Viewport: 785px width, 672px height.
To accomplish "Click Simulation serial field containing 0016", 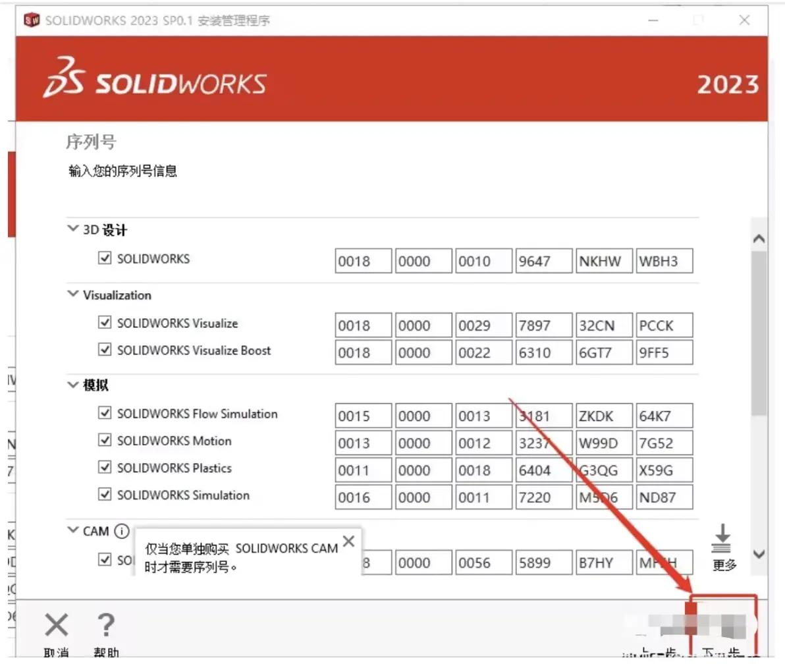I will (364, 497).
